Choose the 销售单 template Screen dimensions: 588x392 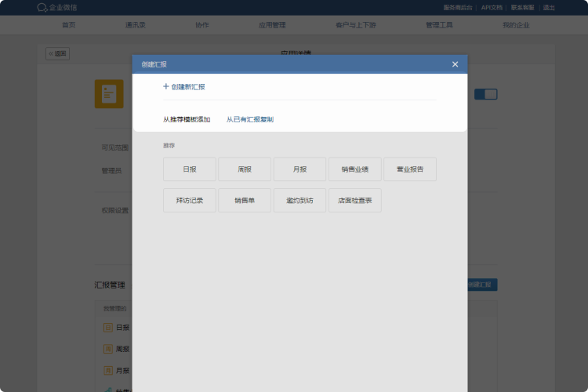point(245,201)
